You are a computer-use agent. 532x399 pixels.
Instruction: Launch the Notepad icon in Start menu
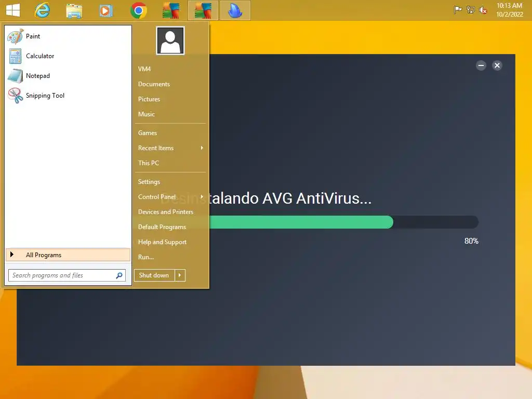pos(15,76)
